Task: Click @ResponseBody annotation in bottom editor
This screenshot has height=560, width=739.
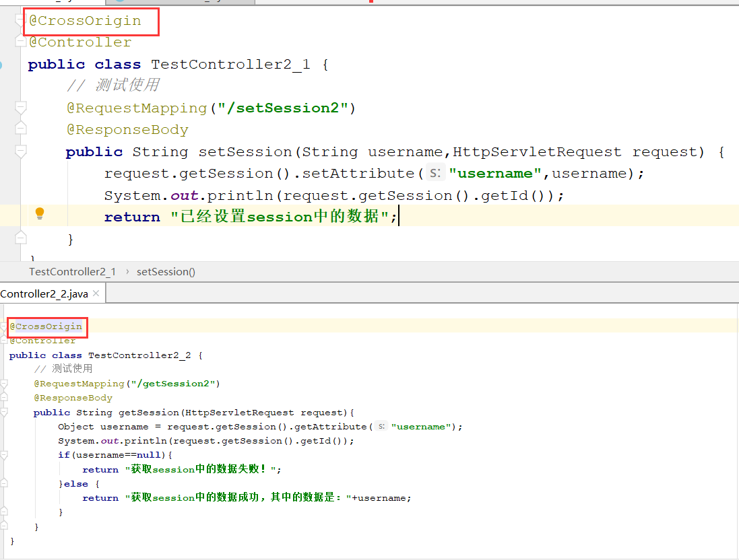Action: tap(73, 398)
